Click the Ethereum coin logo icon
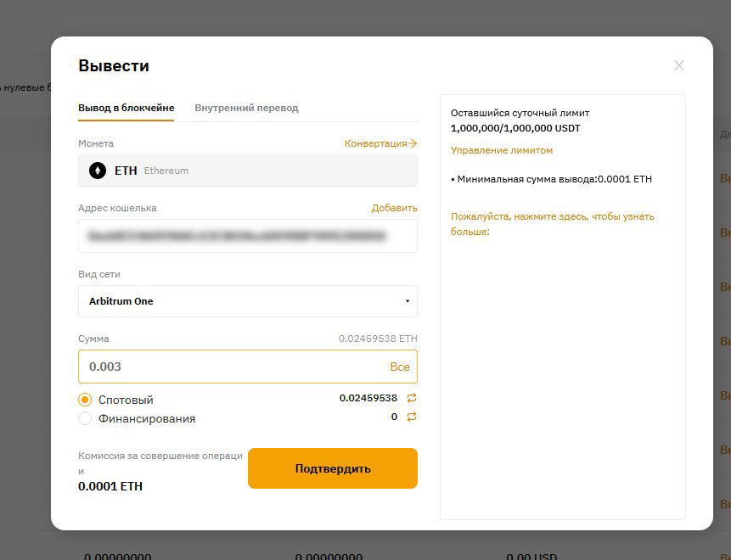Image resolution: width=731 pixels, height=560 pixels. [98, 171]
